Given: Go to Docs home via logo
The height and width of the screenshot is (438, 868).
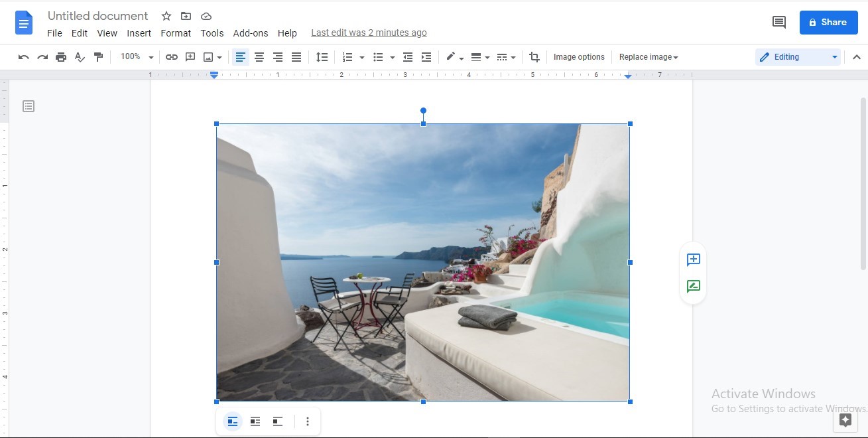Looking at the screenshot, I should (x=24, y=23).
